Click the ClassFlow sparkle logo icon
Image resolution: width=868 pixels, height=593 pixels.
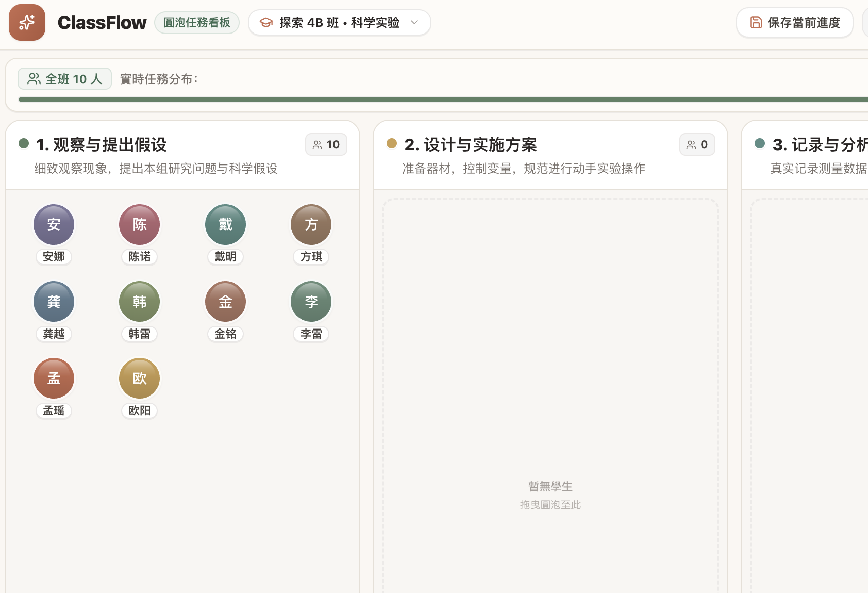pyautogui.click(x=27, y=22)
